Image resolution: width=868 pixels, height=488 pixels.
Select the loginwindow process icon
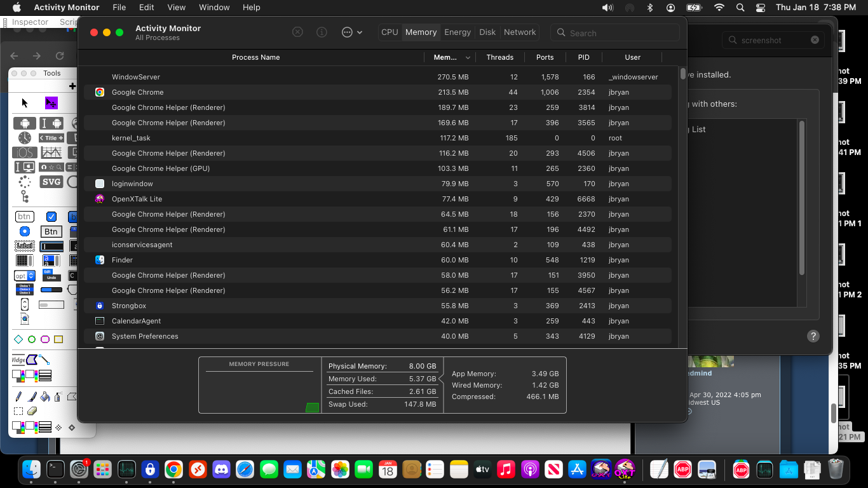100,184
